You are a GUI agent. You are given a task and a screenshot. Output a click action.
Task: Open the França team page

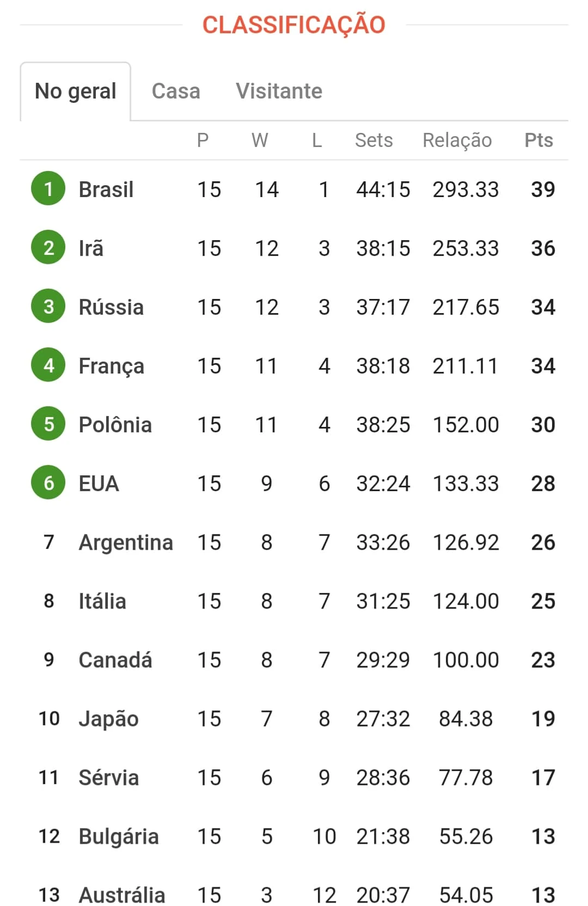[x=112, y=366]
